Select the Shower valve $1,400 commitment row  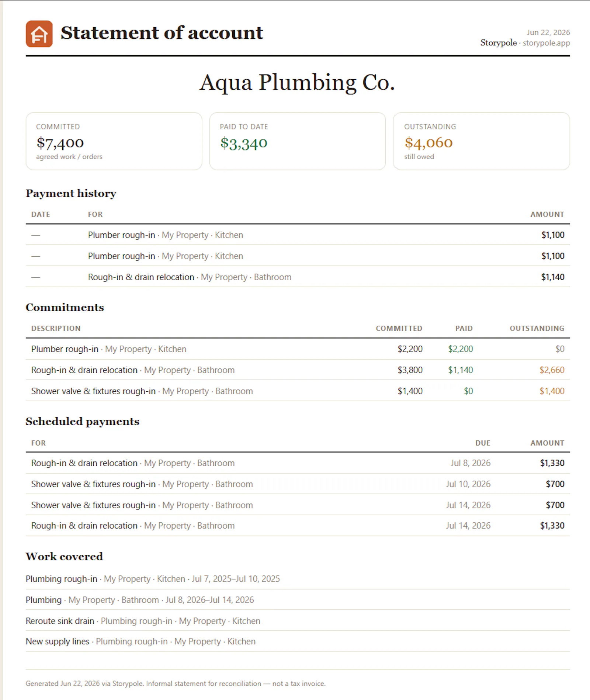point(298,391)
